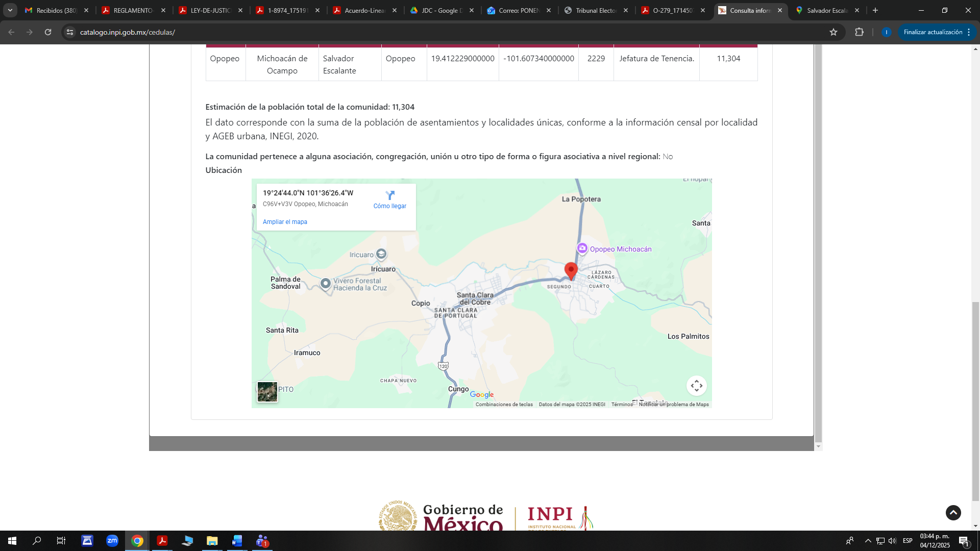Open File Explorer from the taskbar
980x551 pixels.
pos(212,541)
